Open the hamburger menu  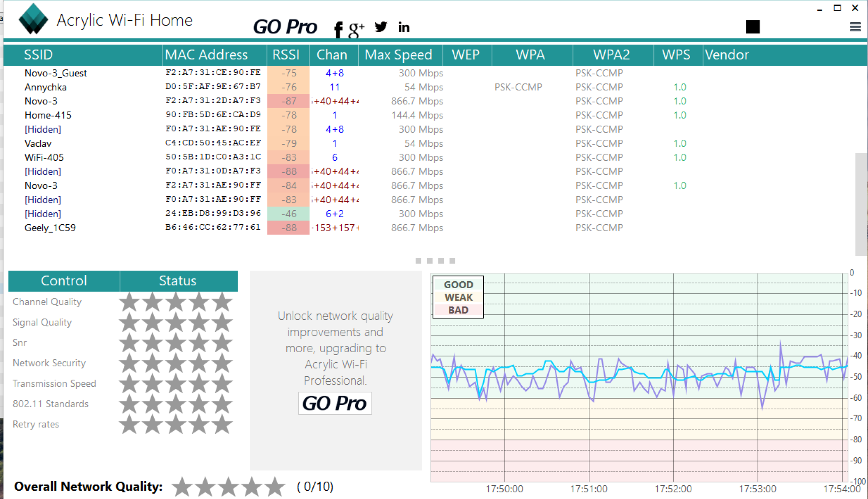pos(855,27)
